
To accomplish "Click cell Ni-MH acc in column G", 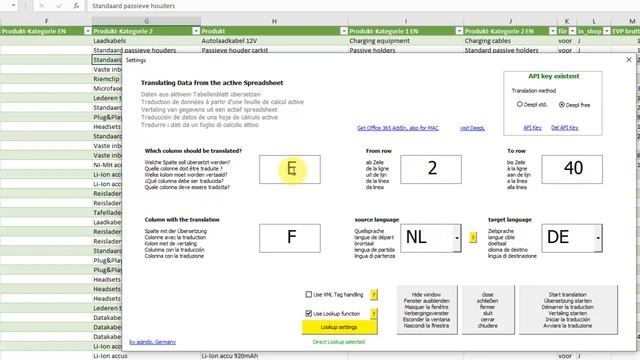I will (107, 165).
